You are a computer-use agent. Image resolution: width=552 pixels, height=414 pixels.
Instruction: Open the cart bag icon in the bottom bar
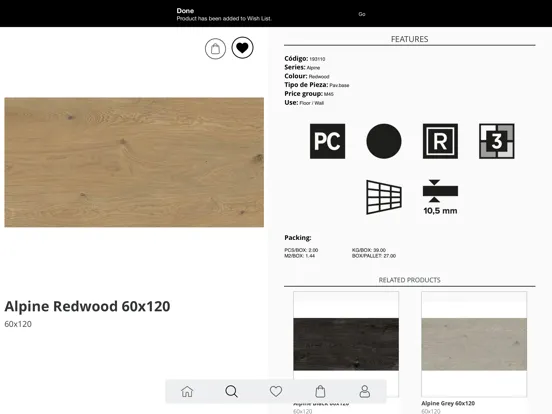click(320, 391)
